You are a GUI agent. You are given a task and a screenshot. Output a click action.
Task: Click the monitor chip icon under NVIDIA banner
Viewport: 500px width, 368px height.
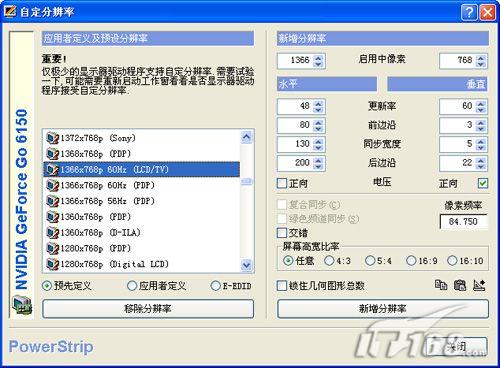pyautogui.click(x=22, y=305)
